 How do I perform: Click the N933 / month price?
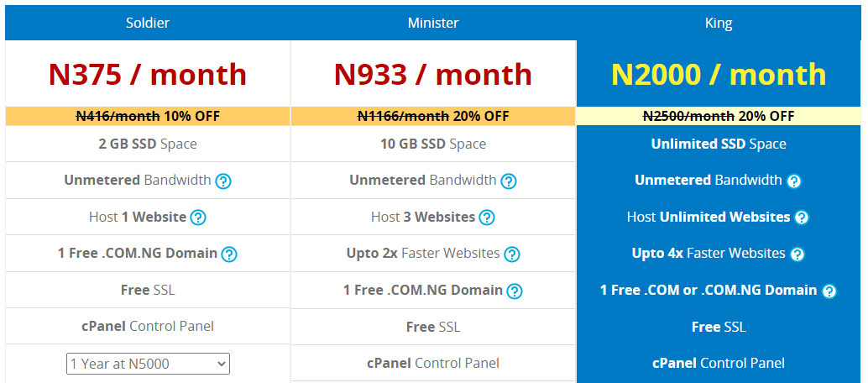pyautogui.click(x=433, y=74)
